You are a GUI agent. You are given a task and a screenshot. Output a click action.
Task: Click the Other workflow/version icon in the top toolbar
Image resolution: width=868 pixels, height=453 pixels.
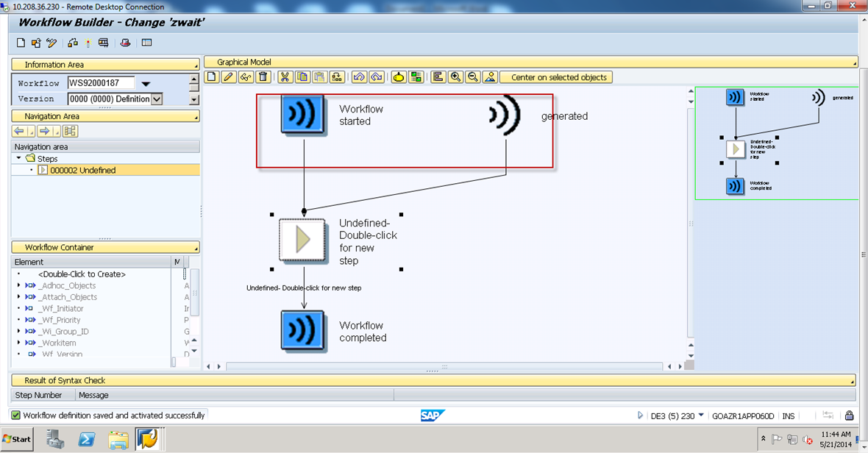[x=36, y=43]
